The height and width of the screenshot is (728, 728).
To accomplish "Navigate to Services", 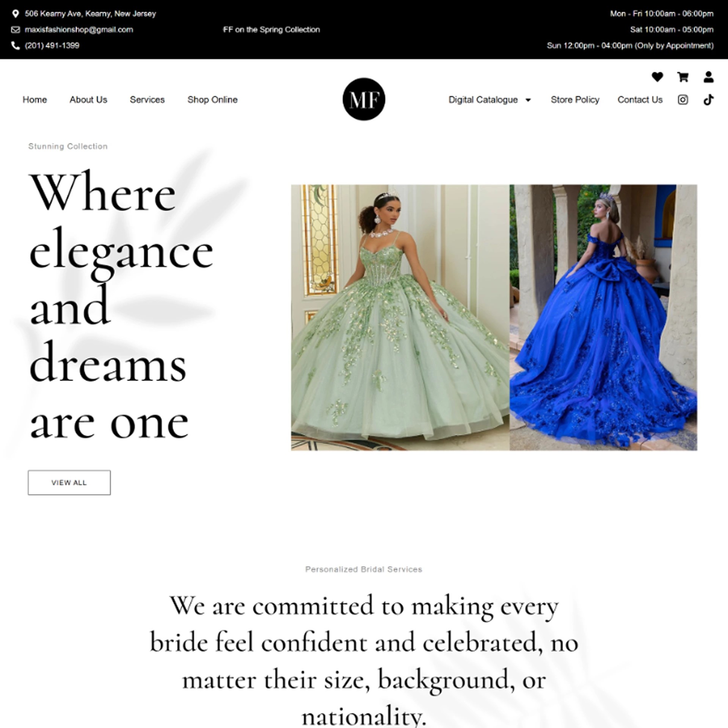I will pos(147,100).
